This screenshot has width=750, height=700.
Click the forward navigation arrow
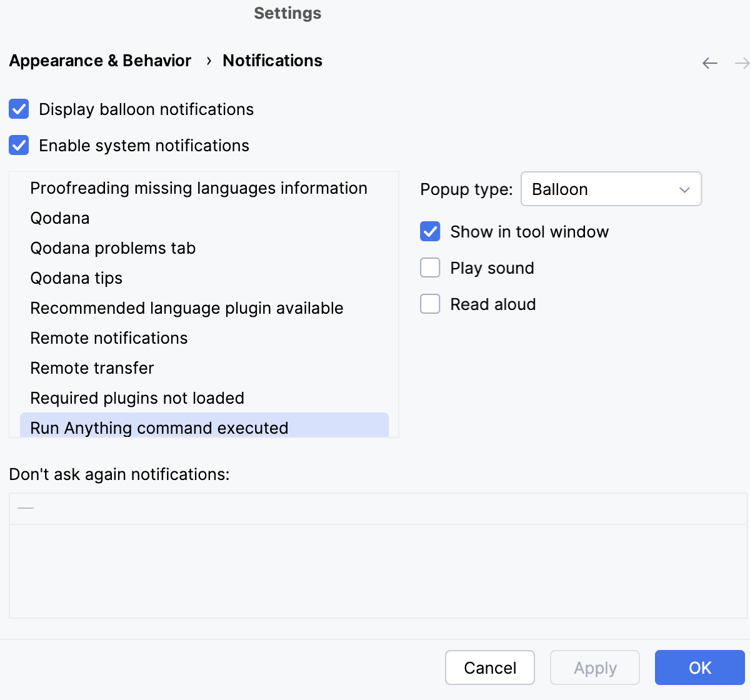(x=741, y=62)
